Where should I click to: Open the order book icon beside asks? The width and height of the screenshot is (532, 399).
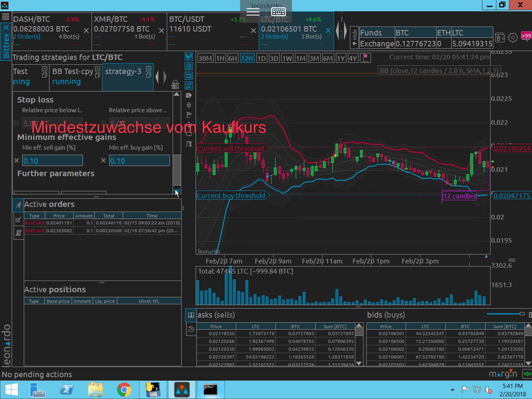[x=191, y=315]
